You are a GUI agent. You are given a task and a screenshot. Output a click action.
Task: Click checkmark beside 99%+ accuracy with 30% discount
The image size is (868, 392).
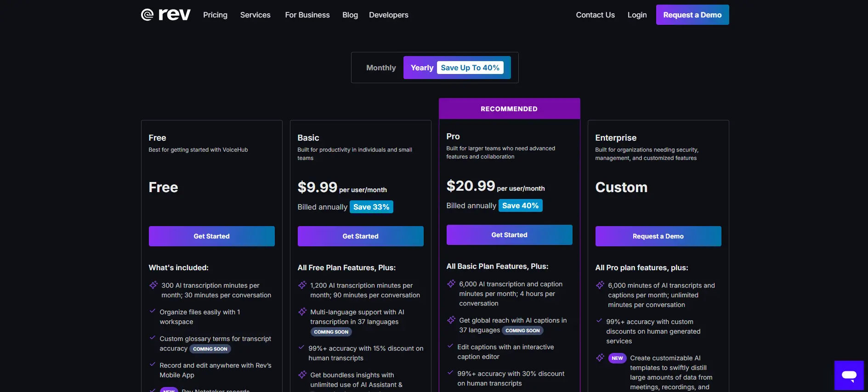(450, 373)
